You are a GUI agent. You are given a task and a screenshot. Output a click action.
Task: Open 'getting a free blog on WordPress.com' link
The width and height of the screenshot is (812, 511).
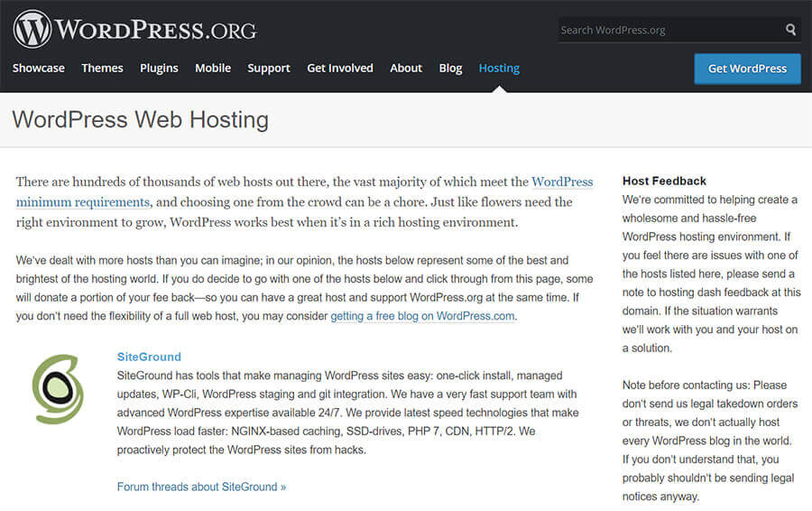tap(422, 316)
